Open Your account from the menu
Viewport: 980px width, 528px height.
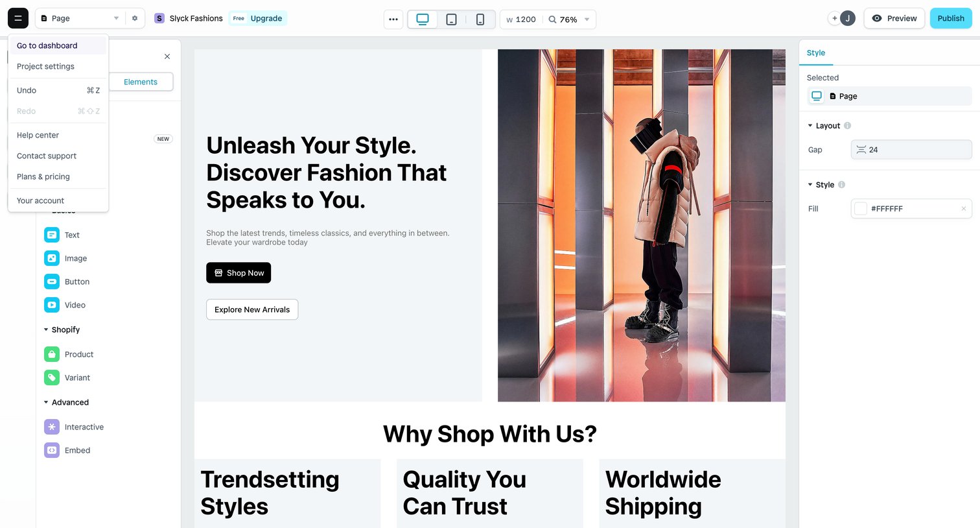point(58,200)
